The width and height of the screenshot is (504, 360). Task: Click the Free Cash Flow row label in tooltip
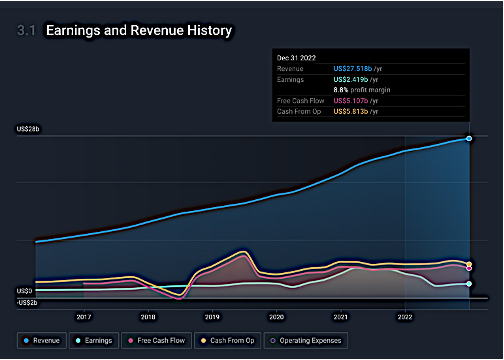coord(300,101)
